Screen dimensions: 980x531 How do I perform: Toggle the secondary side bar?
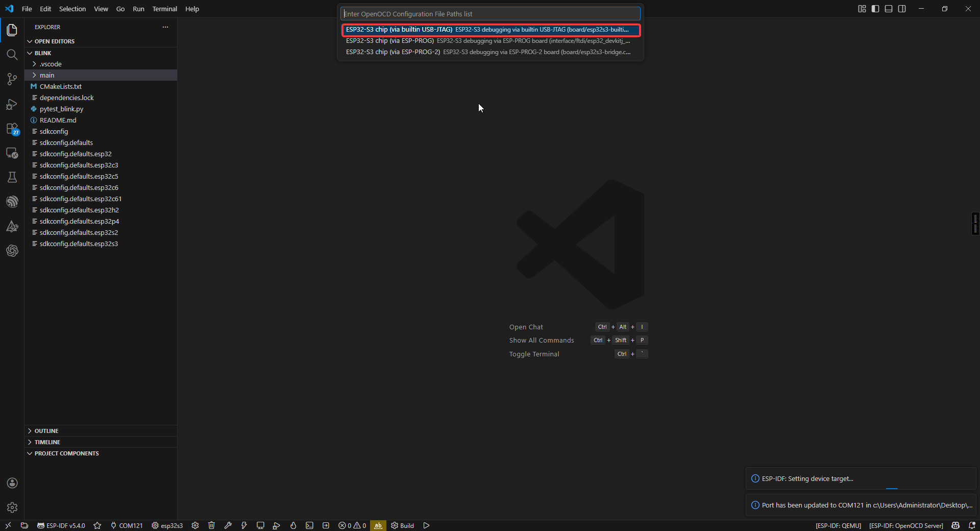tap(902, 9)
